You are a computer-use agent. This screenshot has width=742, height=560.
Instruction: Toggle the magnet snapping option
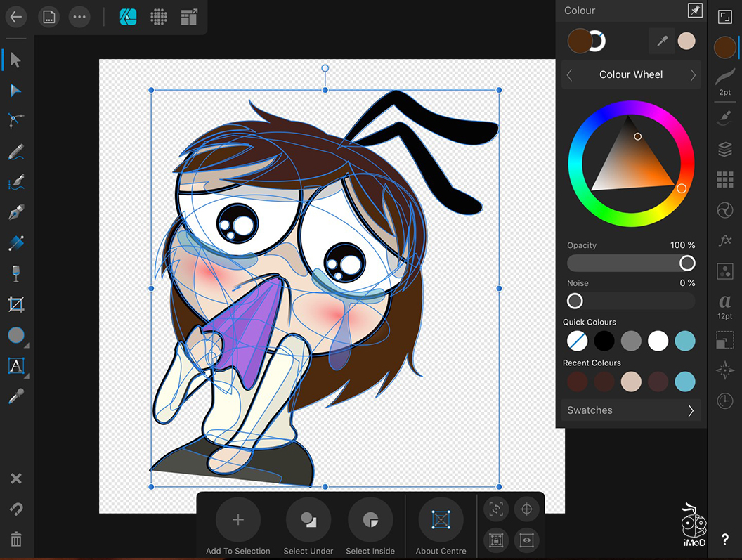(x=15, y=509)
